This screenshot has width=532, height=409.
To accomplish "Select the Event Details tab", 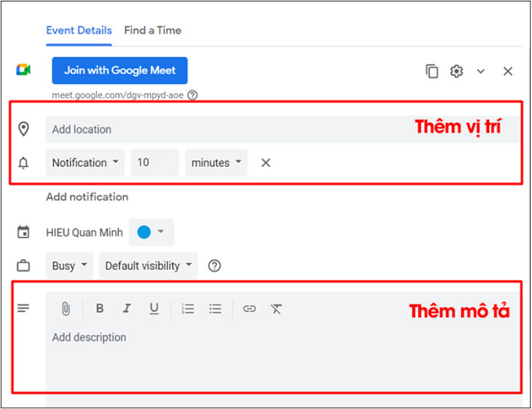I will [79, 30].
